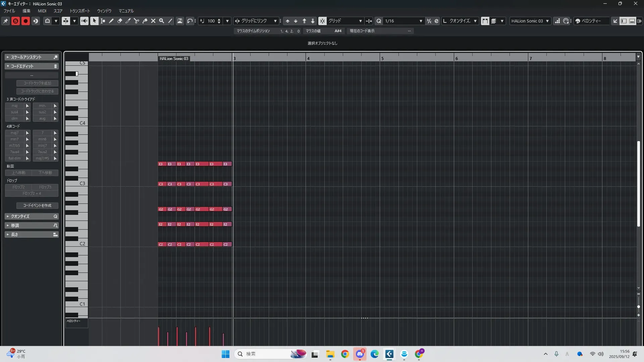Open the MIDI menu
The image size is (644, 362).
(42, 11)
